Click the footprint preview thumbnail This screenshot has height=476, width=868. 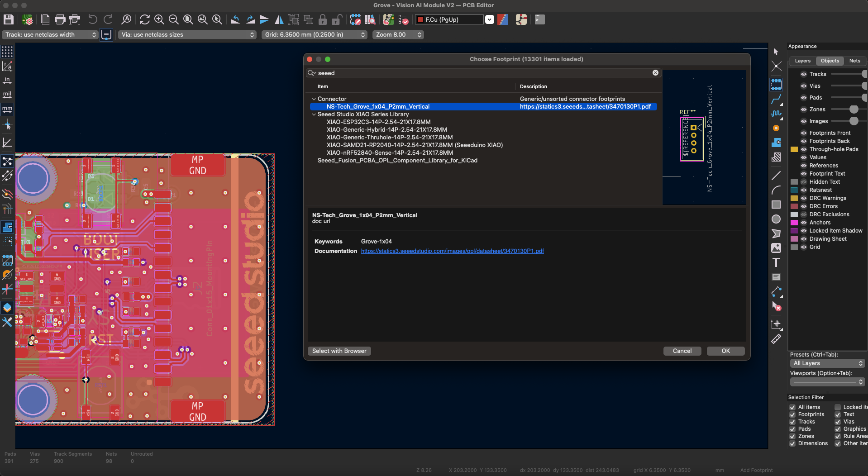[704, 138]
